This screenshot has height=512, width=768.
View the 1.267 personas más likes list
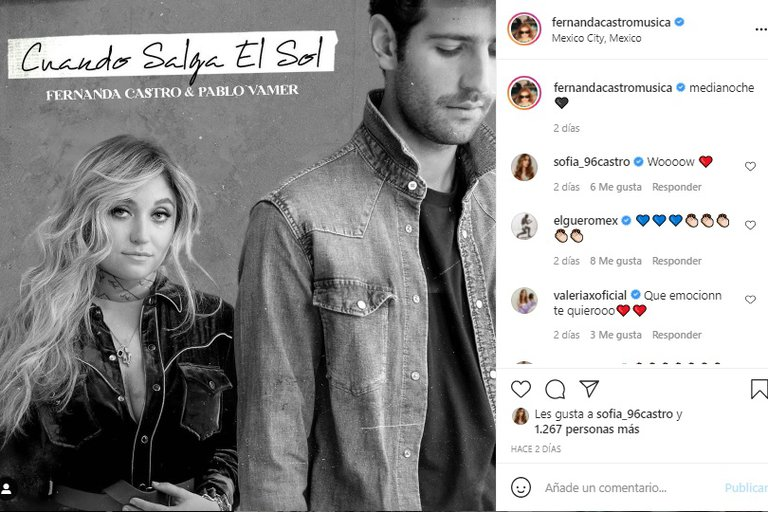[587, 430]
